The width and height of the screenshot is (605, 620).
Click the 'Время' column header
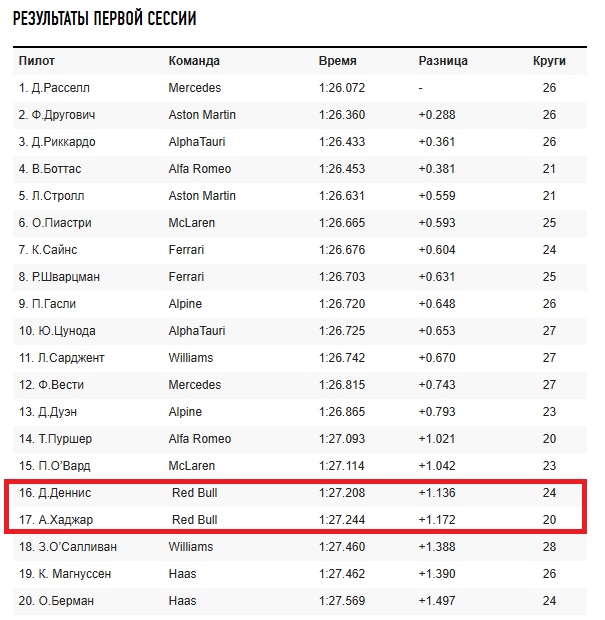point(337,61)
